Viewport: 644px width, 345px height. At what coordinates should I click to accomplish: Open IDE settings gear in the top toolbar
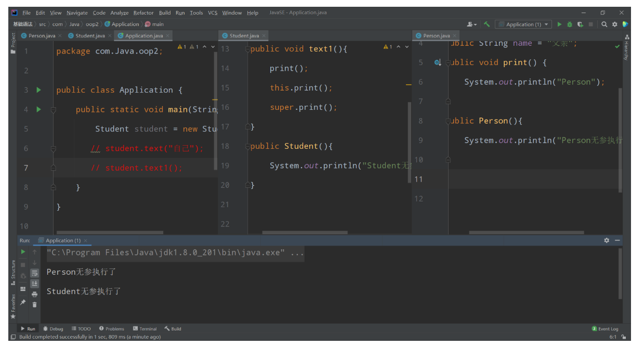[614, 24]
